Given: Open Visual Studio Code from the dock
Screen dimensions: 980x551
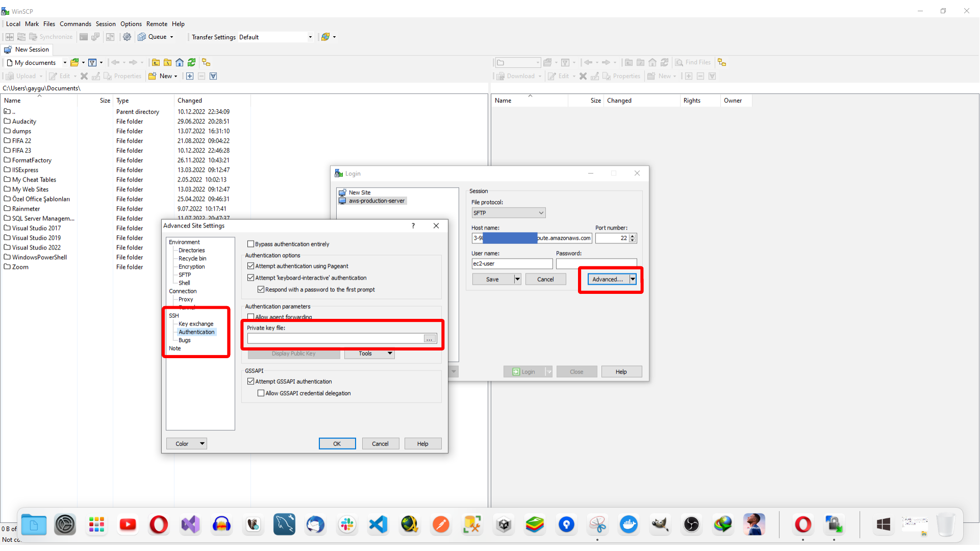Looking at the screenshot, I should [379, 524].
